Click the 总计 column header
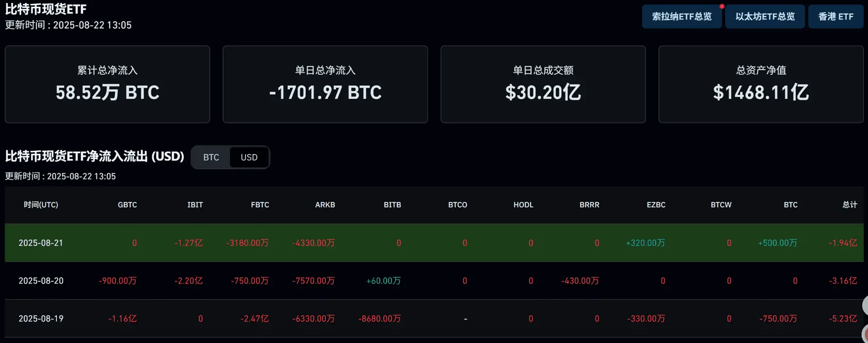The image size is (868, 343). pyautogui.click(x=849, y=205)
